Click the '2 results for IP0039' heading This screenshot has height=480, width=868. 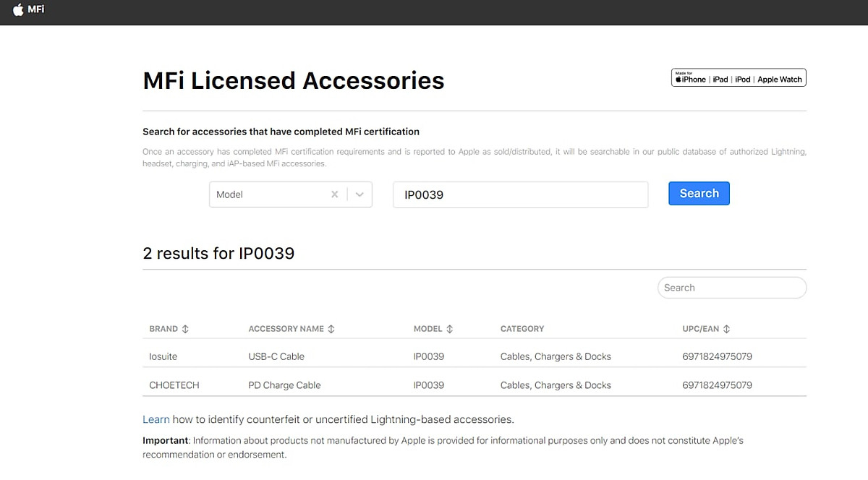pyautogui.click(x=218, y=253)
